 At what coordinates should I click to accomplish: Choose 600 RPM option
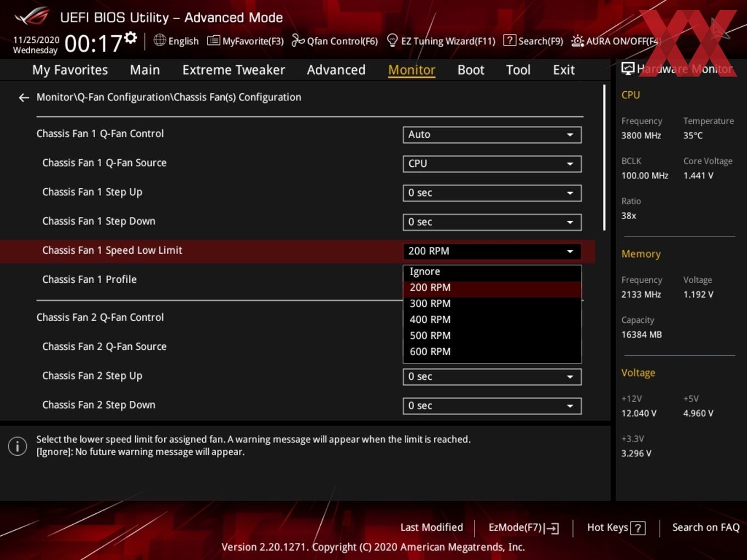point(492,351)
